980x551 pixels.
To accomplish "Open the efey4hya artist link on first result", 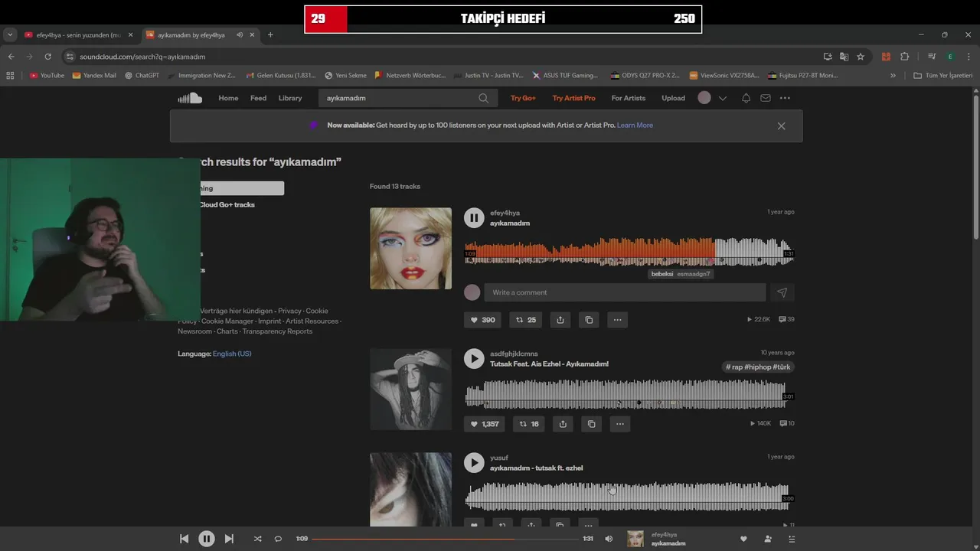I will [505, 213].
